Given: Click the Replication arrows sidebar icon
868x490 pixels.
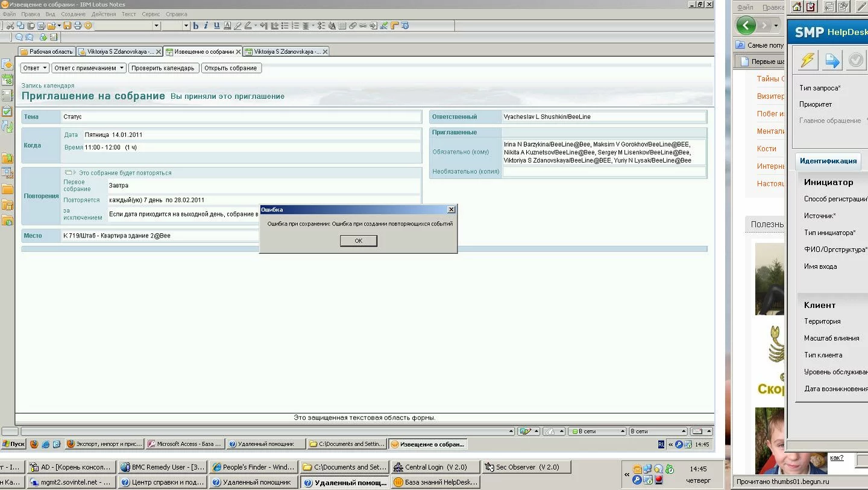Looking at the screenshot, I should [x=7, y=127].
